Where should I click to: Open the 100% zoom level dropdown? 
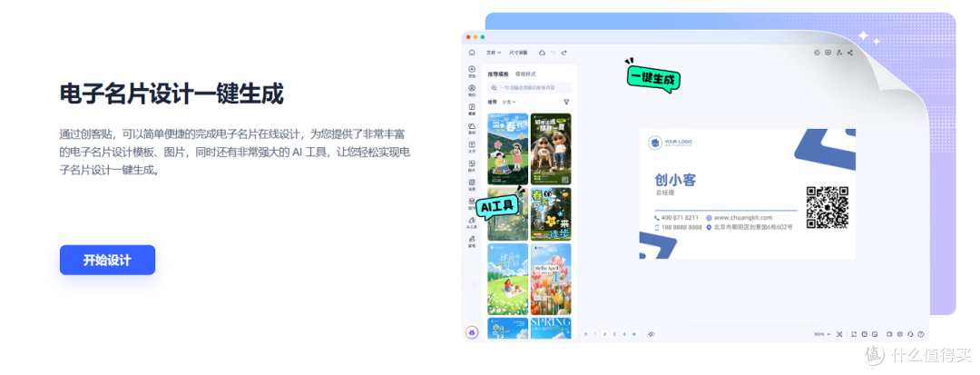tap(822, 334)
